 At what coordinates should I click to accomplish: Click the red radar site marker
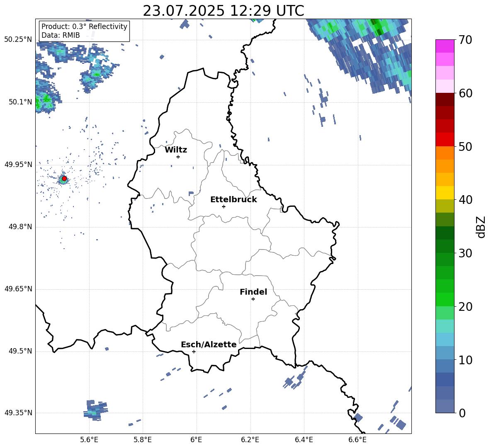point(64,179)
